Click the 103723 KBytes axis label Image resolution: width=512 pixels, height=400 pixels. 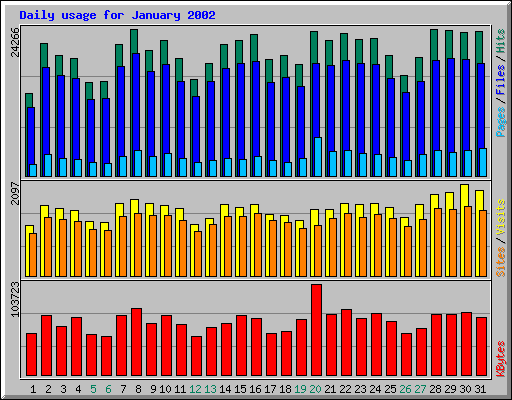[x=15, y=299]
